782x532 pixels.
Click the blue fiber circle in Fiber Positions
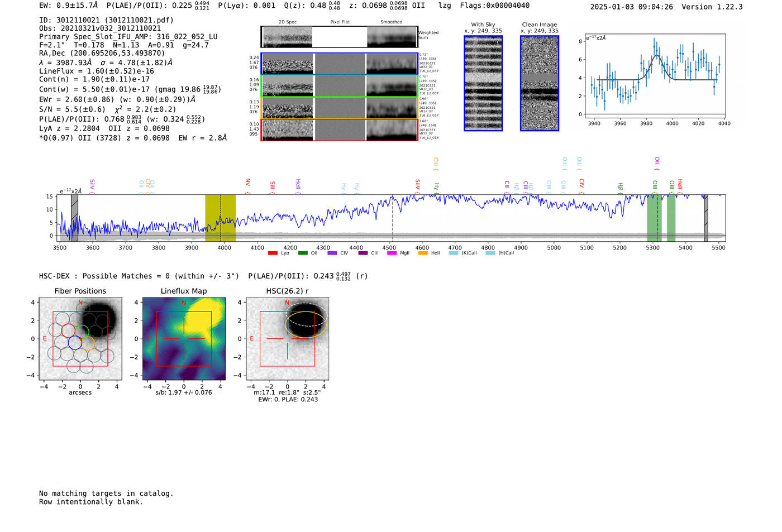pos(75,343)
